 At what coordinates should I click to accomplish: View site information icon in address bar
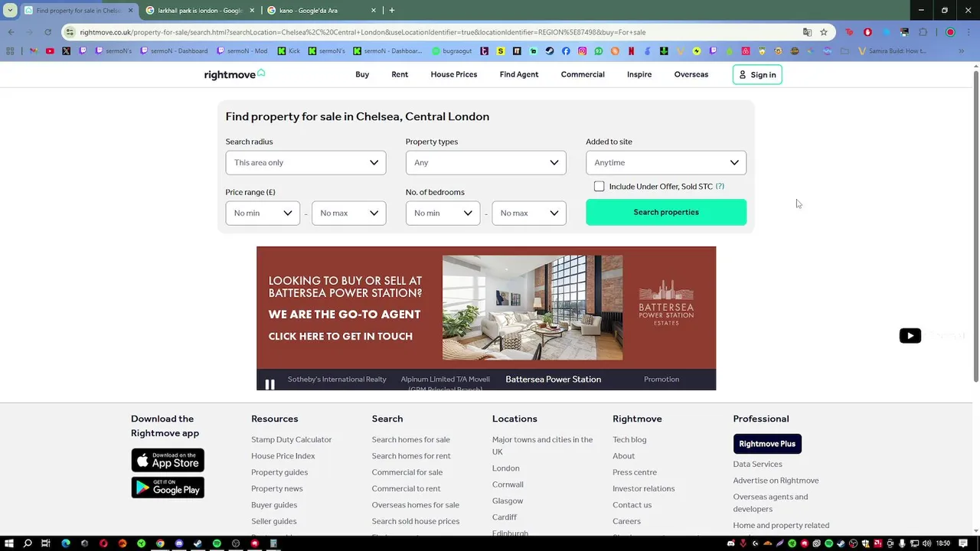(x=70, y=32)
